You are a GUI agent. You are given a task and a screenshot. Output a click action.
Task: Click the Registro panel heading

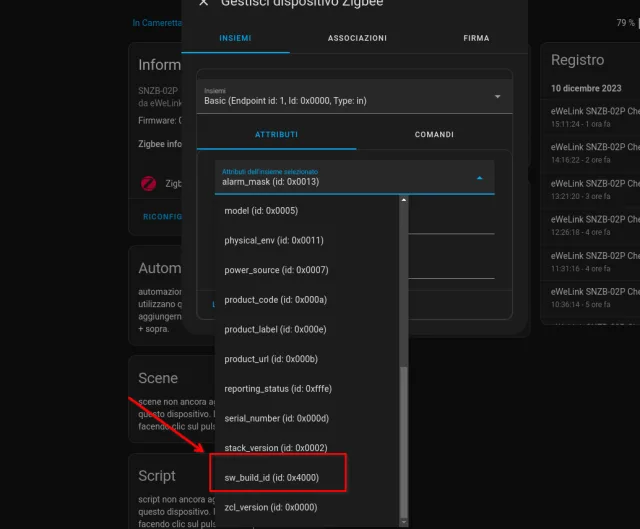[x=577, y=60]
